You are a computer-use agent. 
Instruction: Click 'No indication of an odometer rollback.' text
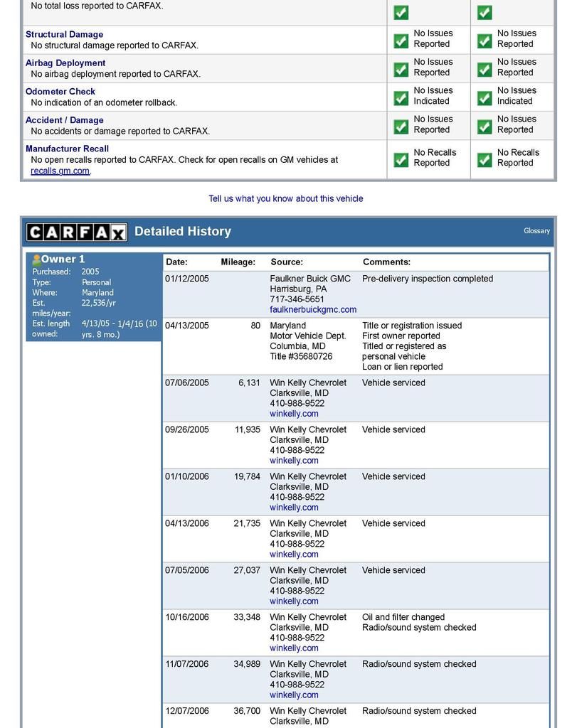pos(104,102)
